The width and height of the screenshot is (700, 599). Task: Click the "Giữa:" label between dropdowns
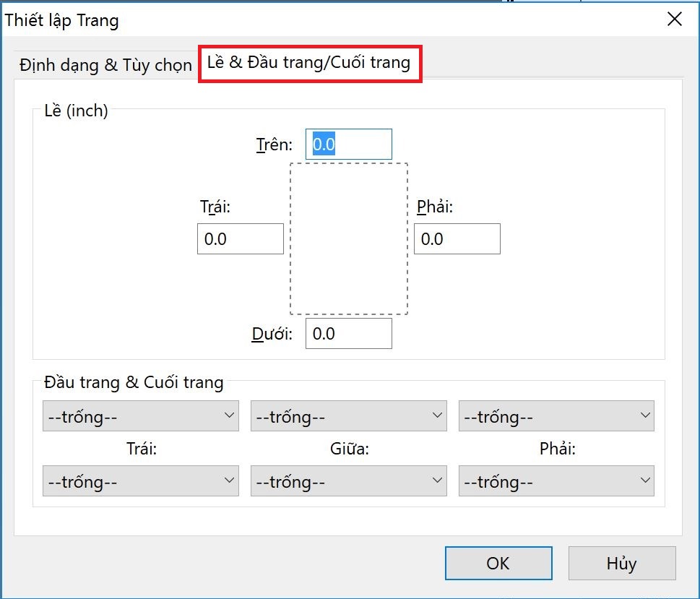tap(349, 449)
